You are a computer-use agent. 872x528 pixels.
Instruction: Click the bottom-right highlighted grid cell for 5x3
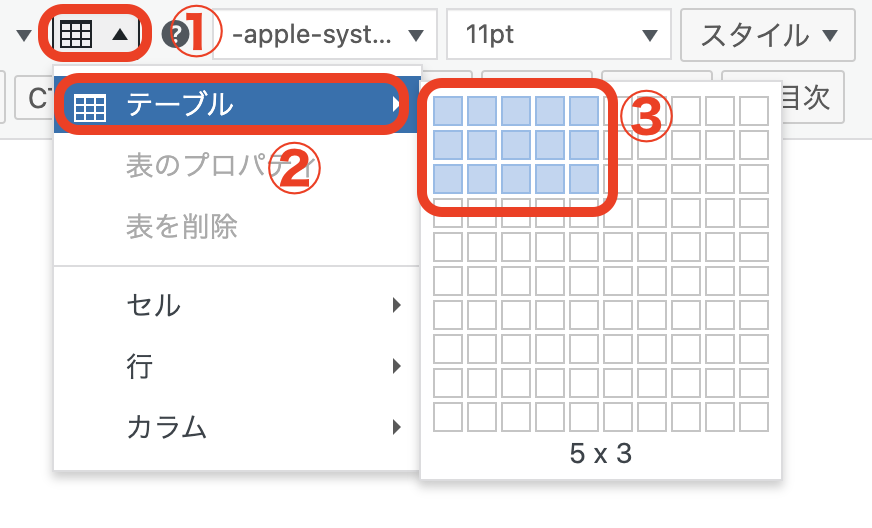584,179
